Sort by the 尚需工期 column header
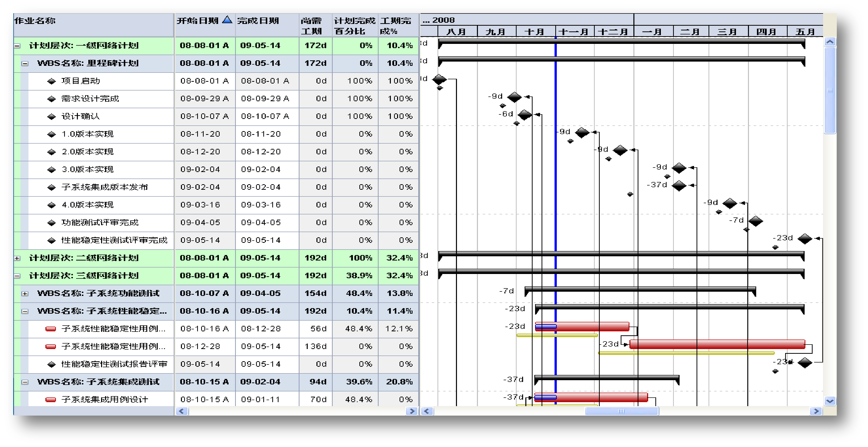The height and width of the screenshot is (447, 868). point(316,25)
